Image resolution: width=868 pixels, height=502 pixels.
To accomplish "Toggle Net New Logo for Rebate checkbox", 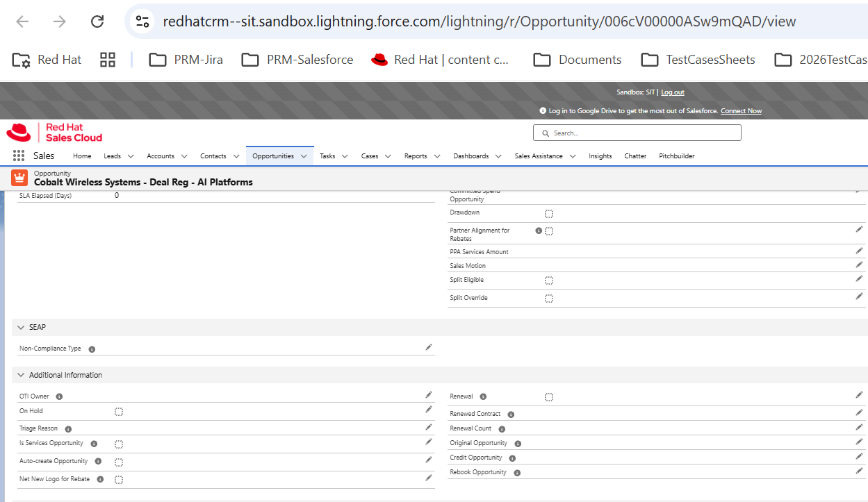I will click(x=119, y=480).
